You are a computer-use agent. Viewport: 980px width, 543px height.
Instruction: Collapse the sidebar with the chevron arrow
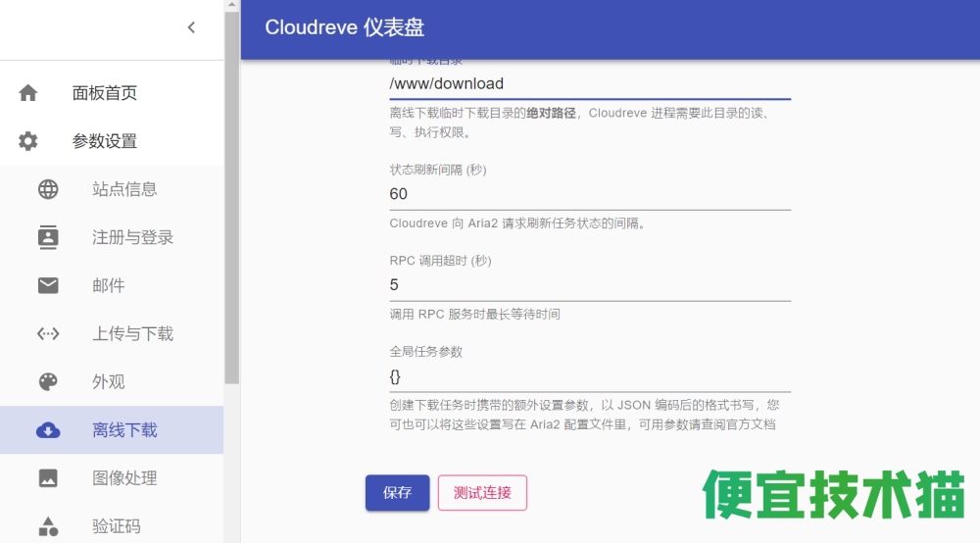tap(191, 27)
